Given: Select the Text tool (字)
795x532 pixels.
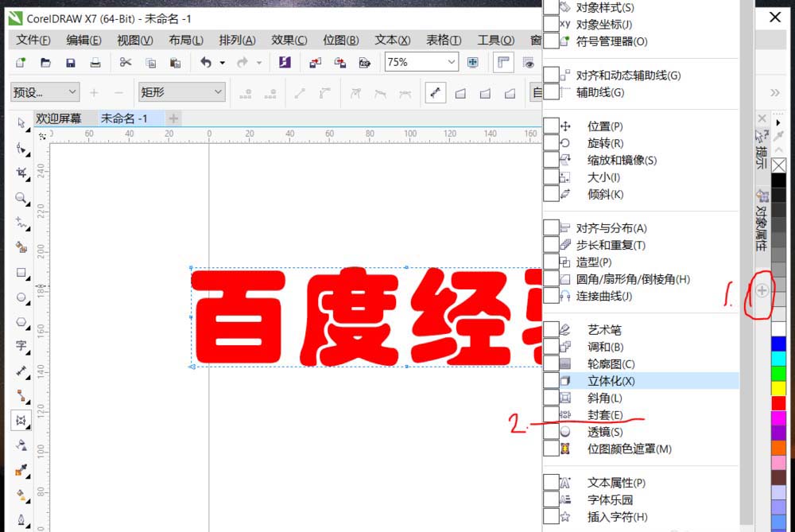Looking at the screenshot, I should point(21,347).
